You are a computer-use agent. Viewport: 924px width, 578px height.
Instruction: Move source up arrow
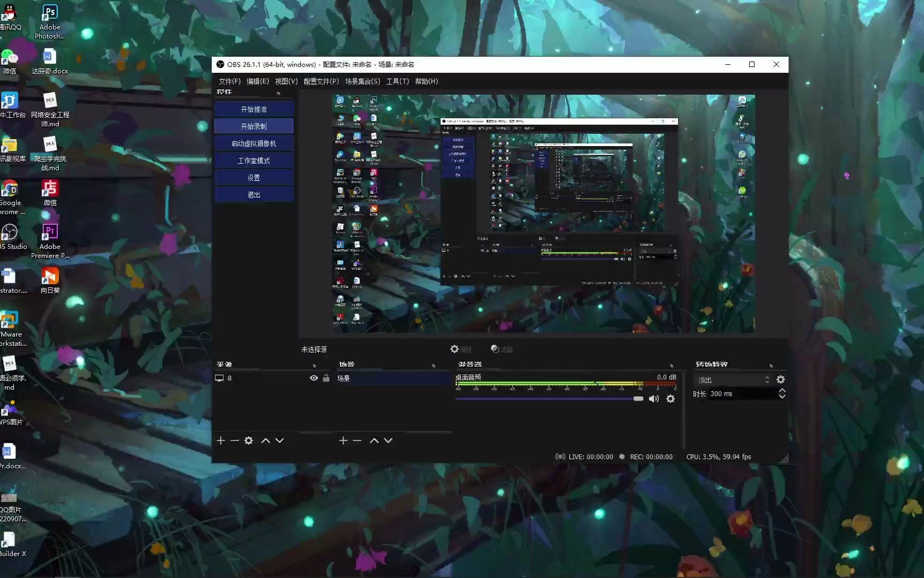tap(266, 440)
